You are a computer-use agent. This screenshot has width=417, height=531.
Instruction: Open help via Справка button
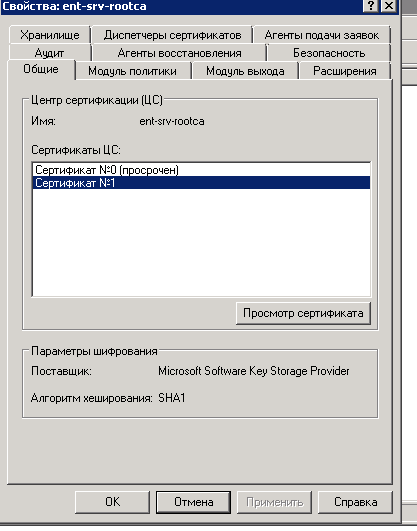click(355, 502)
